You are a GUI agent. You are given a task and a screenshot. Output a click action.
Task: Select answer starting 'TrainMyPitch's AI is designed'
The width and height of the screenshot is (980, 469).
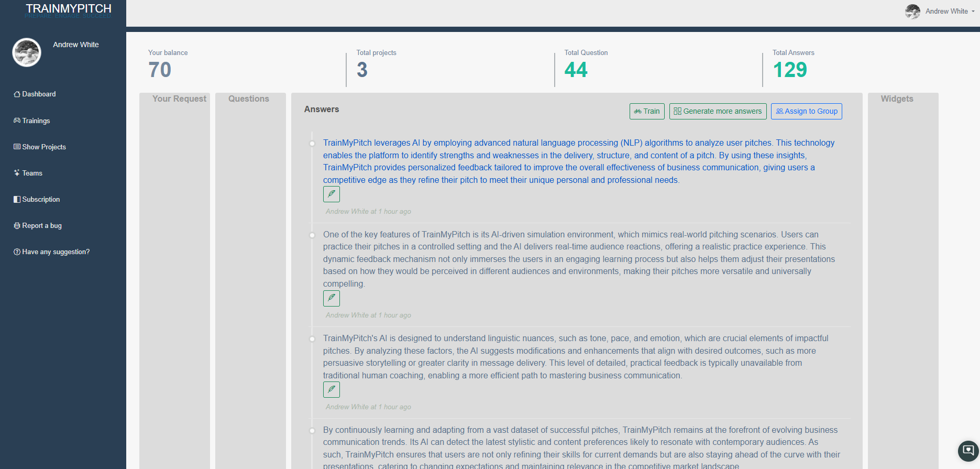click(576, 357)
